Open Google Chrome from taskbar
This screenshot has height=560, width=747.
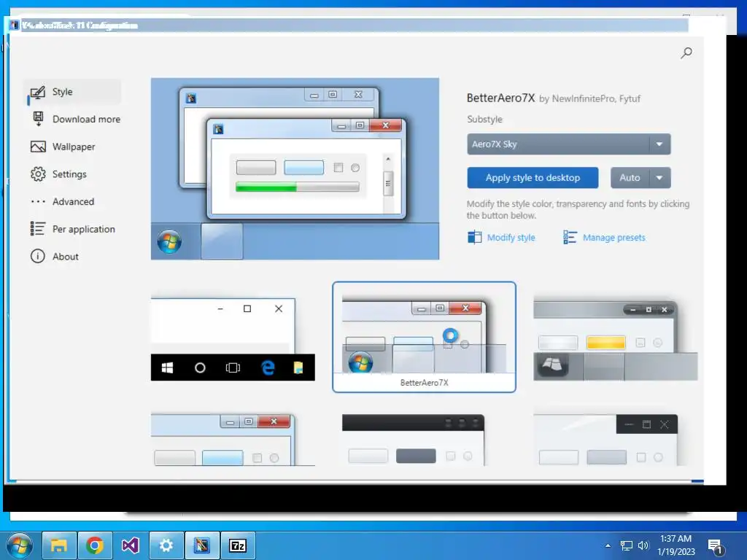click(x=95, y=545)
